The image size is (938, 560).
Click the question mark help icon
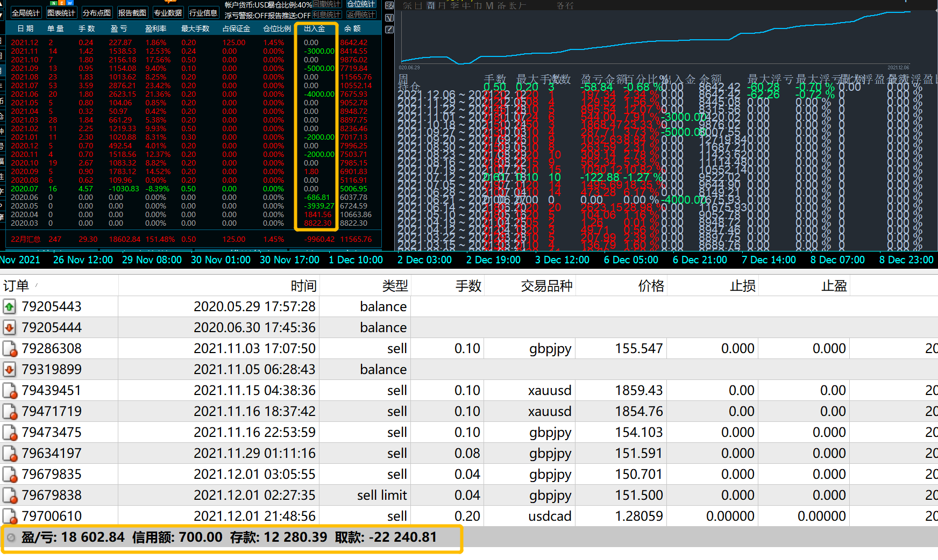pyautogui.click(x=390, y=30)
